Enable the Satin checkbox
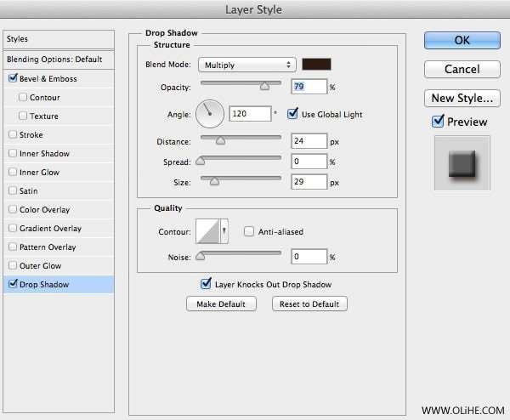This screenshot has height=420, width=510. coord(13,190)
